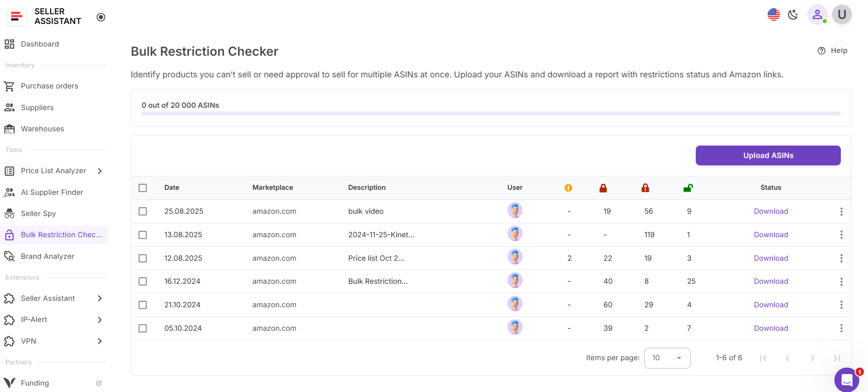Open Suppliers page
868x392 pixels.
point(37,108)
